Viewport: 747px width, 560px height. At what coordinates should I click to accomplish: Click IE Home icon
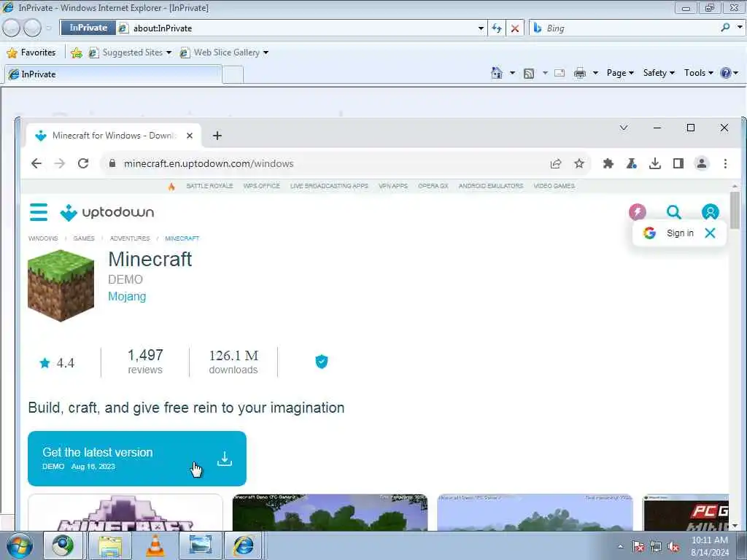point(497,73)
